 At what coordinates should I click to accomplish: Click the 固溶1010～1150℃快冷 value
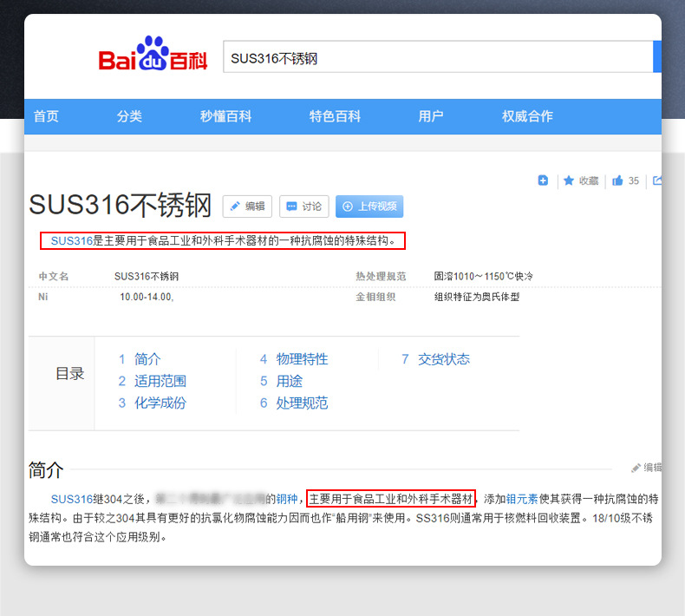(x=483, y=276)
